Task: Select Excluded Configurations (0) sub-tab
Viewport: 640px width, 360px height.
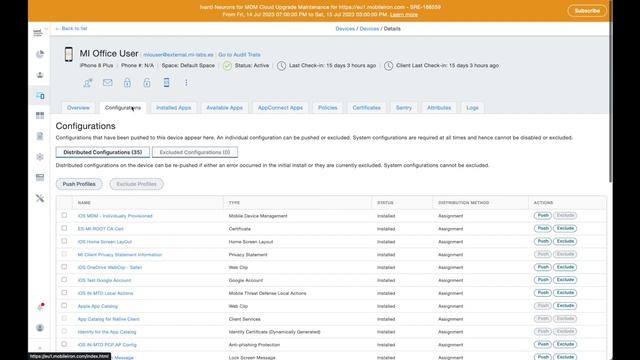Action: [x=195, y=152]
